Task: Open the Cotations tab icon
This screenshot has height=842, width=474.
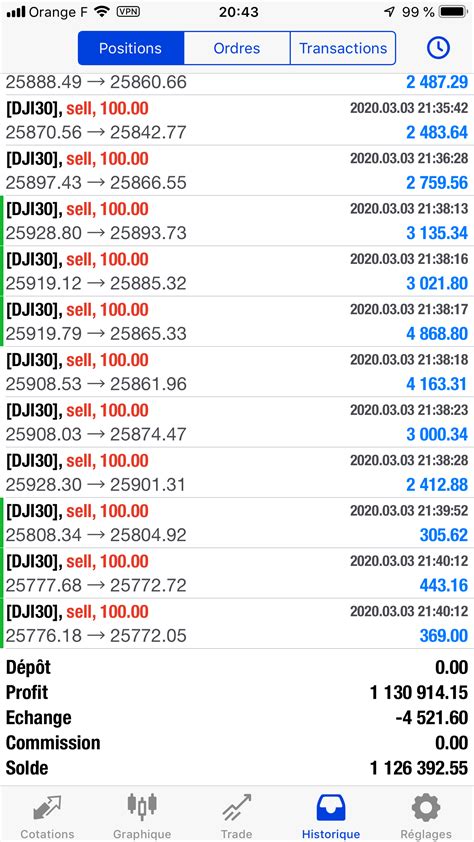Action: coord(47,807)
